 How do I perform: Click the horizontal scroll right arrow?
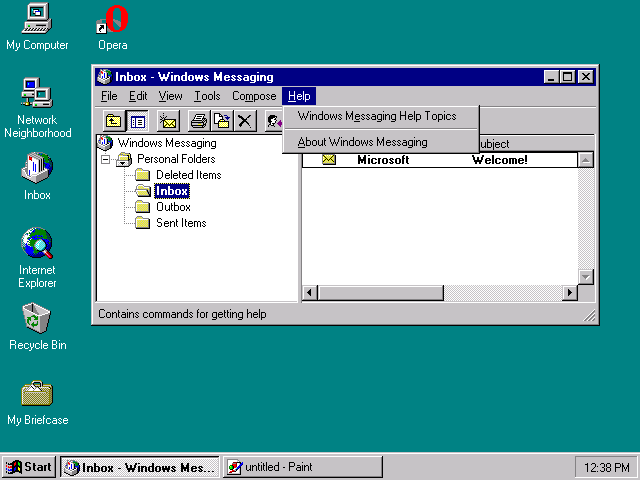[570, 293]
